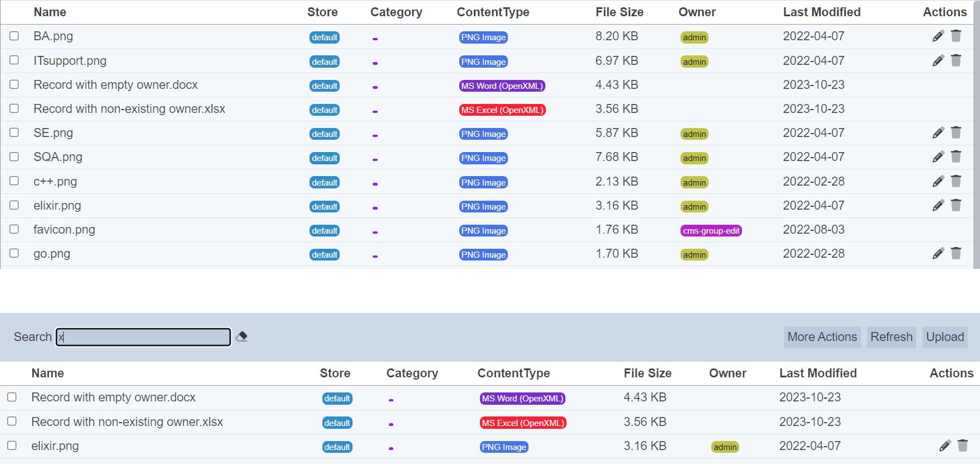Tick the checkbox next to BA.png
Image resolution: width=980 pixels, height=464 pixels.
pyautogui.click(x=15, y=36)
